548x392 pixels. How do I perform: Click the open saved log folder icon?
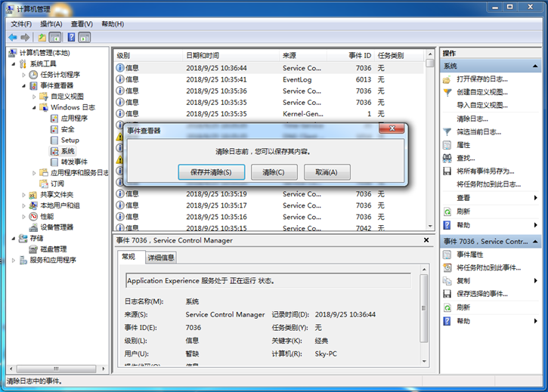pos(447,79)
